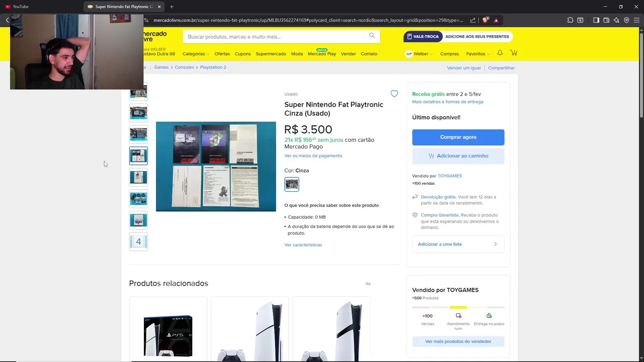The width and height of the screenshot is (644, 362).
Task: Click the Mercado Livre logo
Action: click(155, 36)
